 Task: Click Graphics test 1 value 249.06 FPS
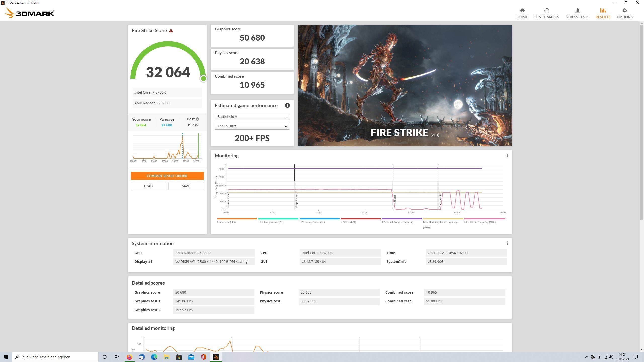click(x=214, y=301)
